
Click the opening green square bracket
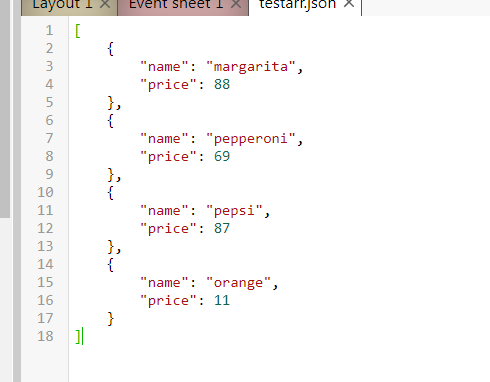pyautogui.click(x=78, y=31)
